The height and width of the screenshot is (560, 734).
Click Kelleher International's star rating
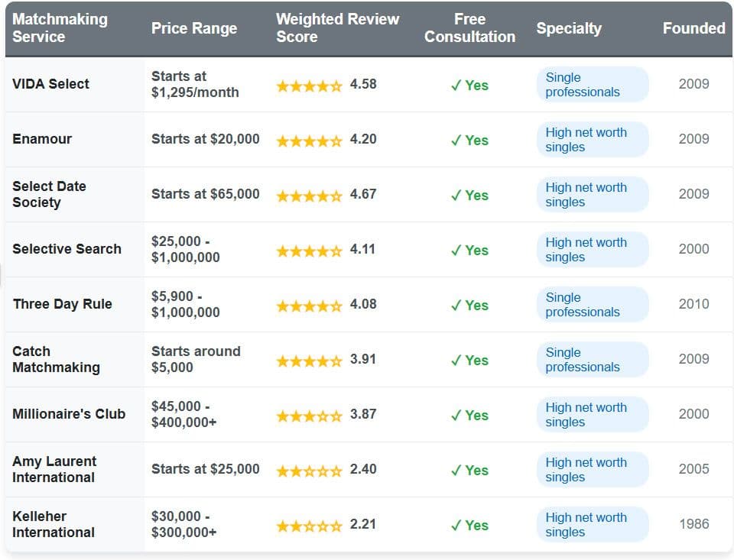[x=309, y=526]
